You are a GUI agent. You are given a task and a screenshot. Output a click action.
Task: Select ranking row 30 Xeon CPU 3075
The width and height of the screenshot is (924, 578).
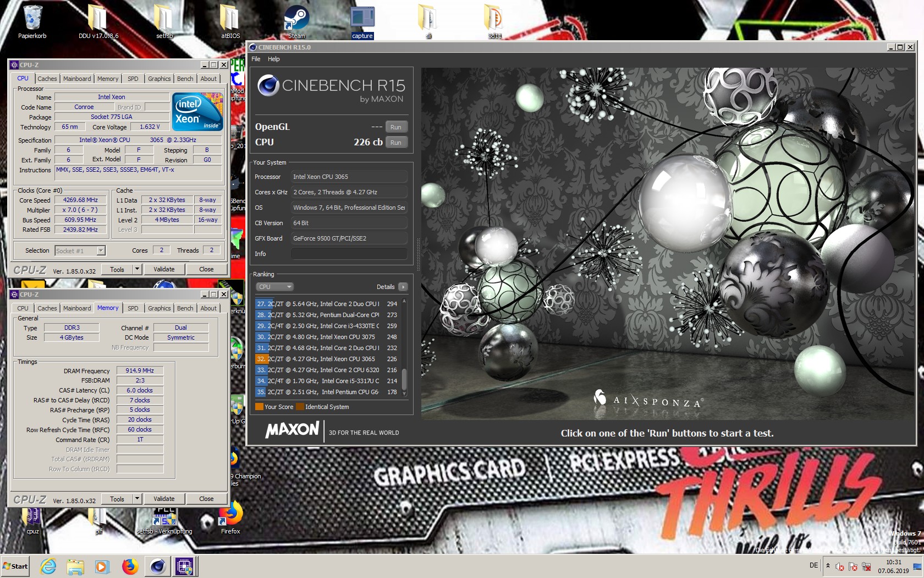click(327, 337)
